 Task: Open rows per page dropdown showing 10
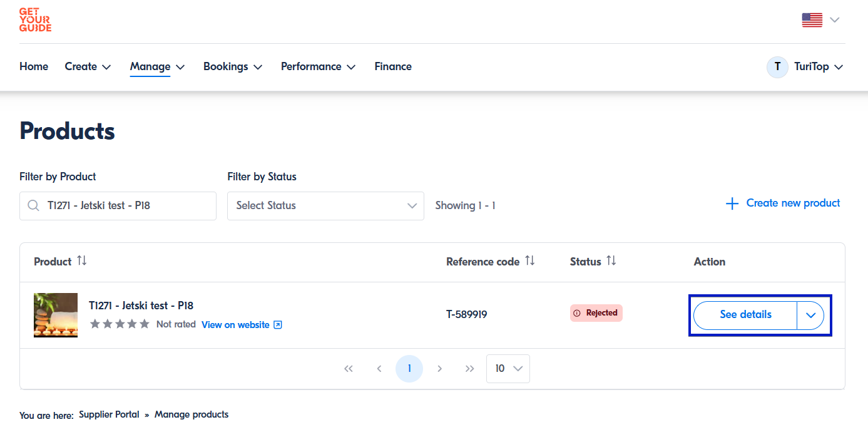(508, 369)
